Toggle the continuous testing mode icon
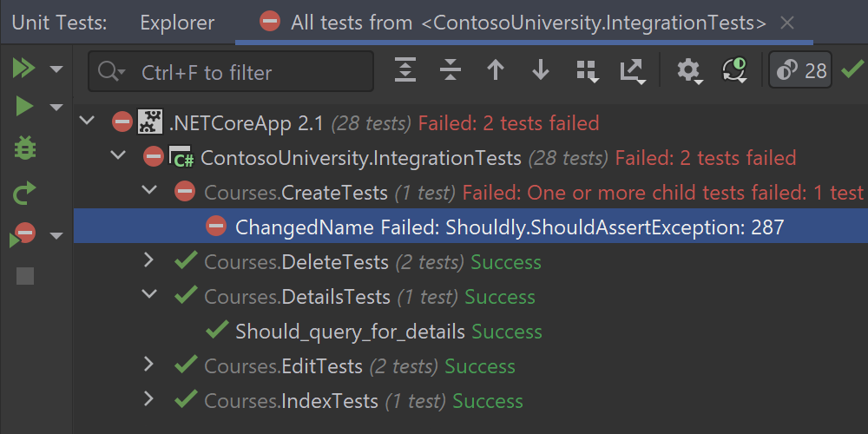Screen dimensions: 868x434 click(x=734, y=70)
